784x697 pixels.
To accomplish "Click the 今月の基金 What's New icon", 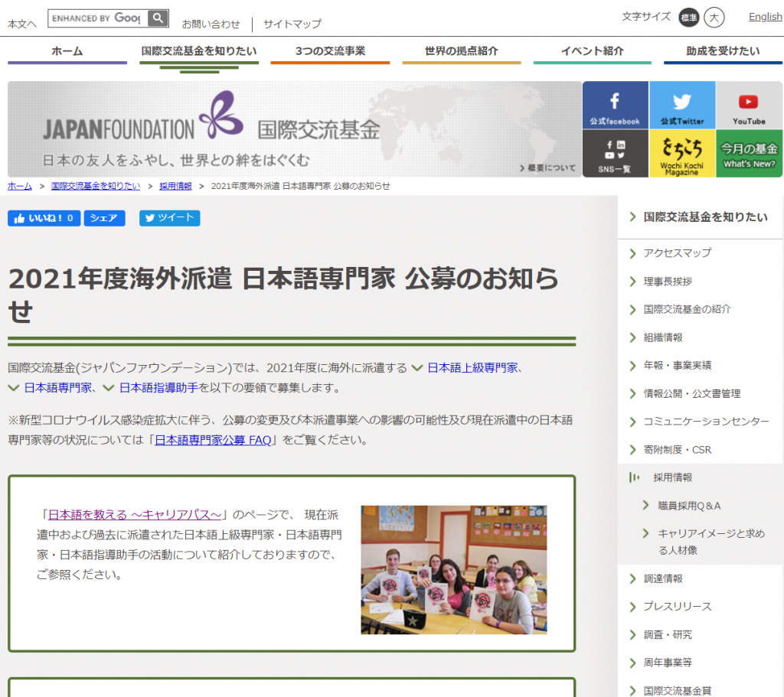I will [x=749, y=154].
